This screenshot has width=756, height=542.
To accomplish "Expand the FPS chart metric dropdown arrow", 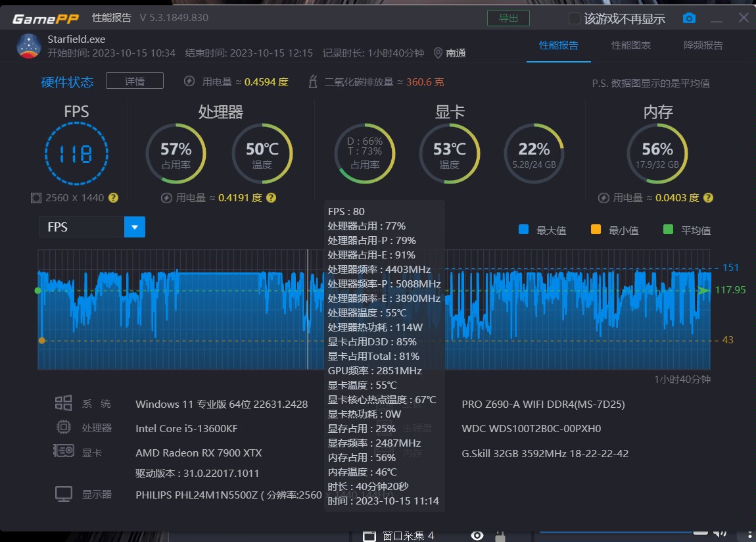I will 135,227.
